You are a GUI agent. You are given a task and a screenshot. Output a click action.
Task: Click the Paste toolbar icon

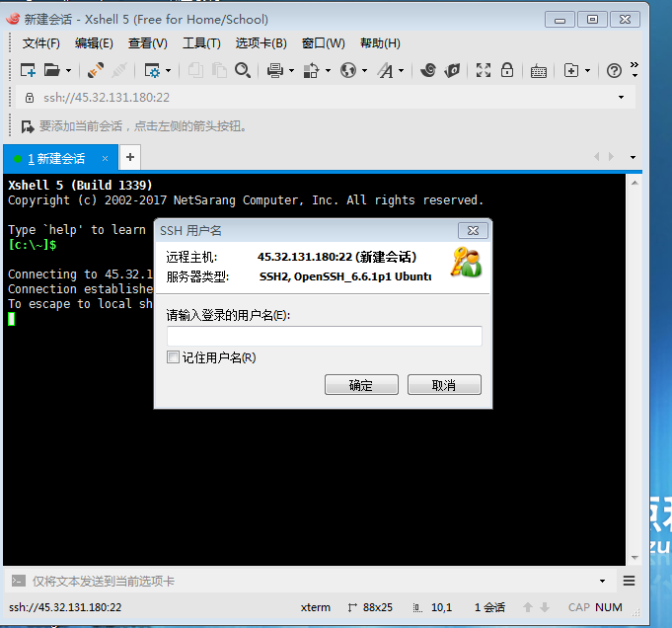click(219, 70)
